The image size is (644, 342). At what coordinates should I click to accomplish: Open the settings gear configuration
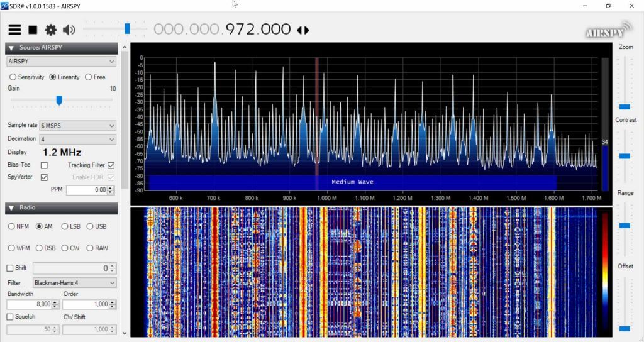50,30
